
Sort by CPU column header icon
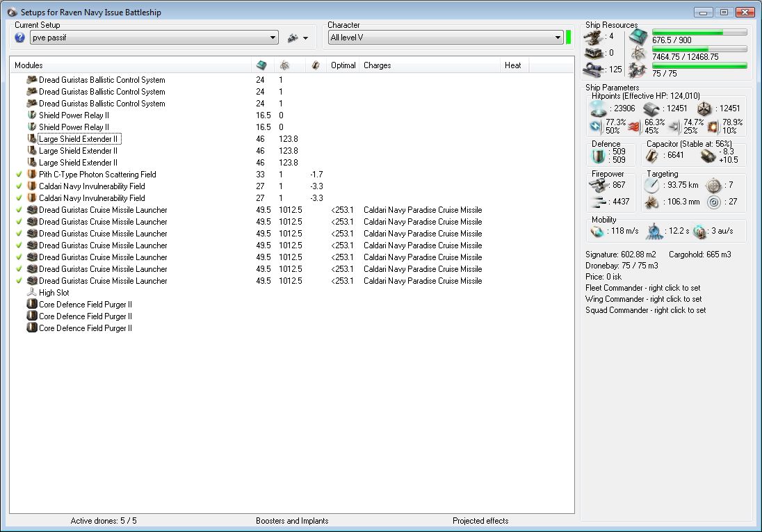[x=261, y=65]
